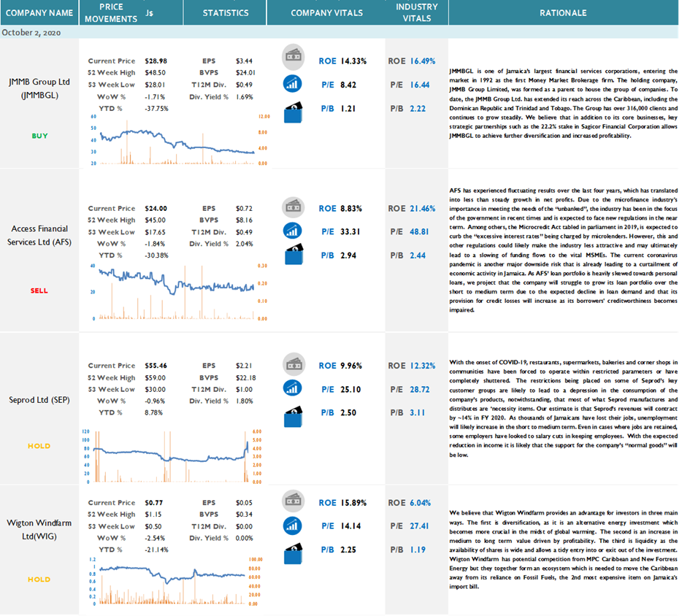Click the COMPANY NAME column header
The width and height of the screenshot is (679, 616).
point(39,13)
